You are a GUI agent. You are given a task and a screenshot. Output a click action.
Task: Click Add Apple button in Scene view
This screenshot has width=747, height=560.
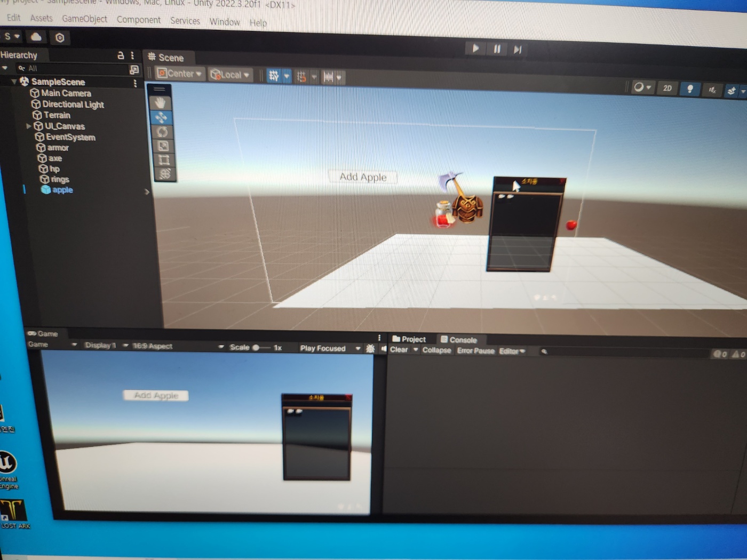(x=363, y=177)
